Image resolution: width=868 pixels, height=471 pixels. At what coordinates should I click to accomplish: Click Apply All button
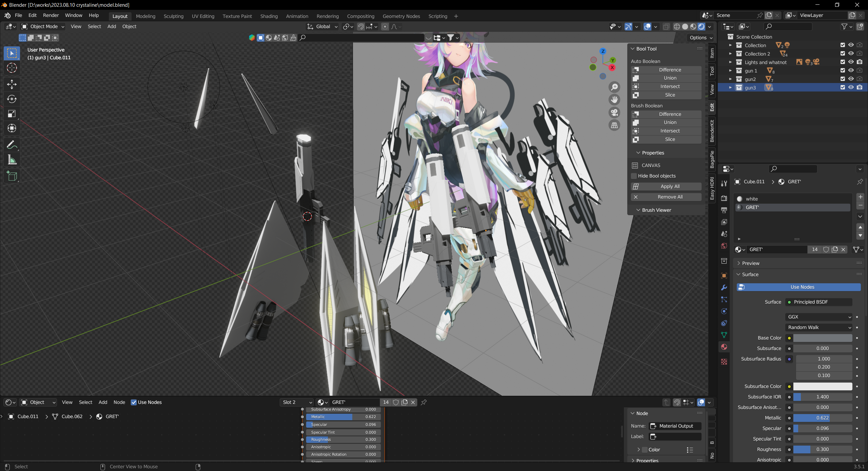(666, 186)
